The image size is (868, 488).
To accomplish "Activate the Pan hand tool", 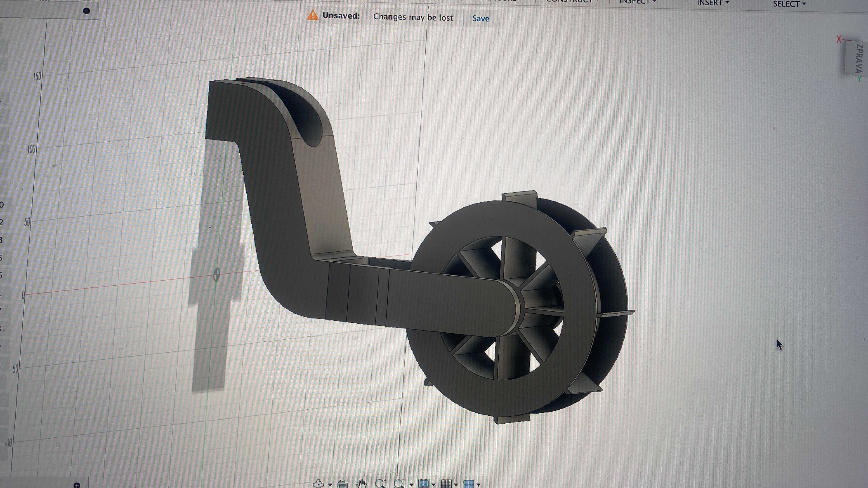I will 362,484.
